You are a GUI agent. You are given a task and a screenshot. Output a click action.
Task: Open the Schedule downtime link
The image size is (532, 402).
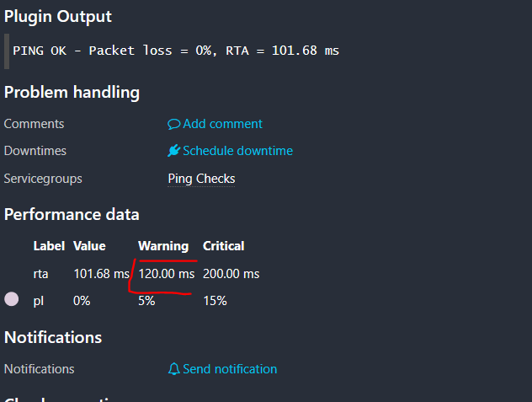pyautogui.click(x=237, y=151)
